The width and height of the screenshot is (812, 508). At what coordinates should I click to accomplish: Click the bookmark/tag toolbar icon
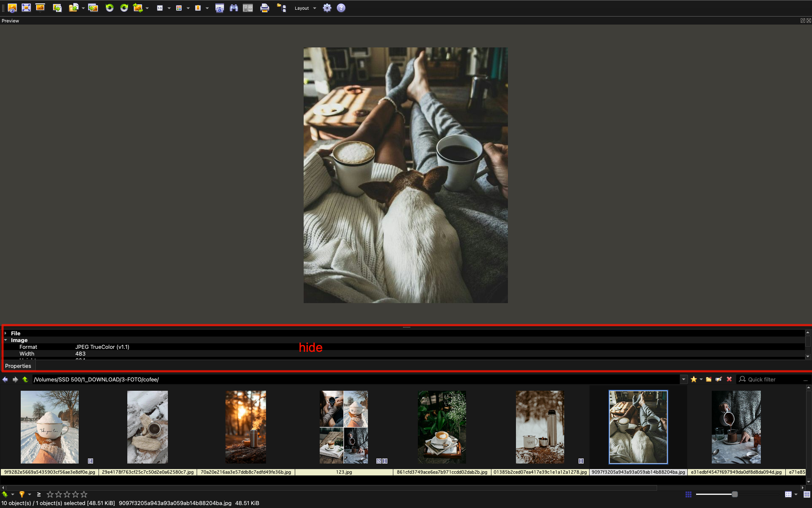click(198, 8)
